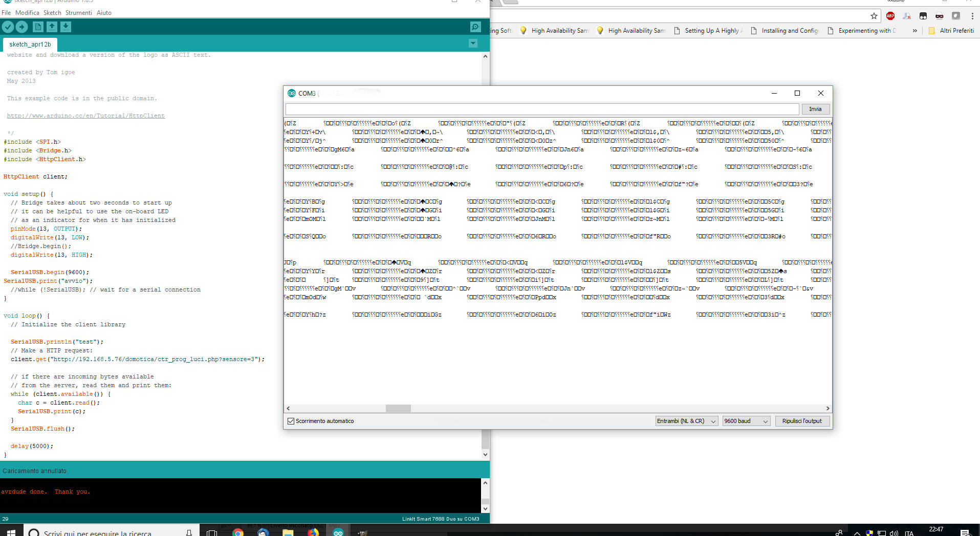The image size is (980, 536).
Task: Open the Serial Monitor magnifier icon
Action: [x=475, y=27]
